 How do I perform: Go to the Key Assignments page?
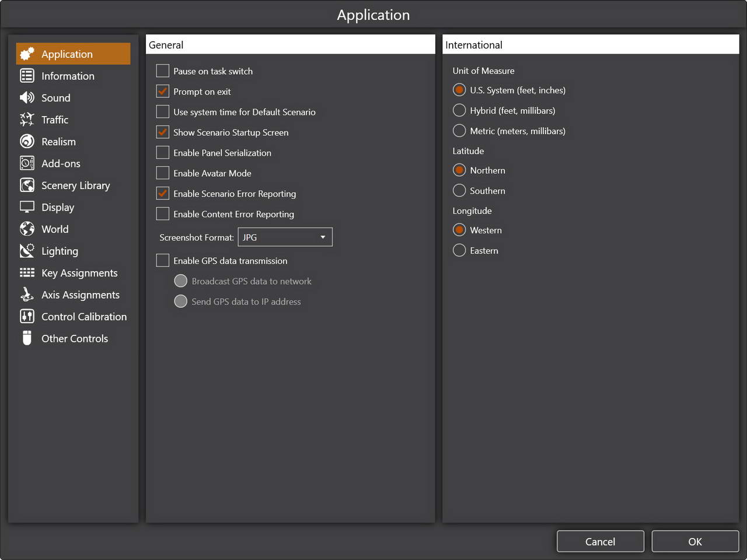pyautogui.click(x=79, y=273)
